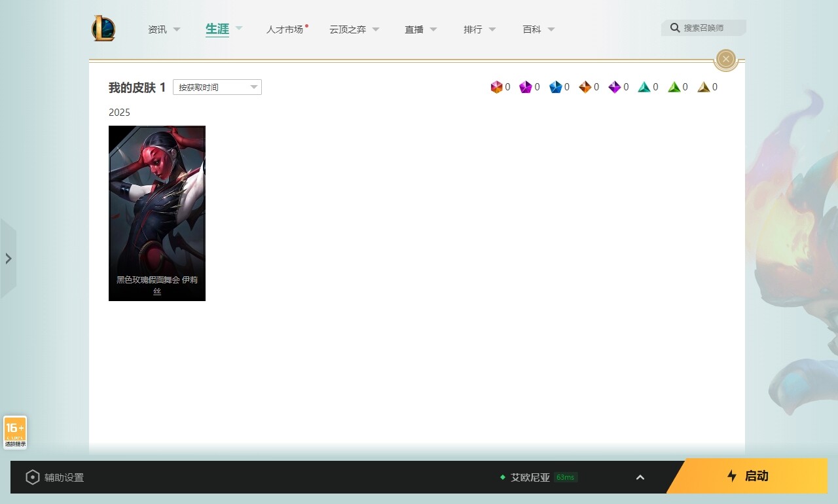Click the League of Legends logo
This screenshot has width=838, height=504.
coord(103,29)
